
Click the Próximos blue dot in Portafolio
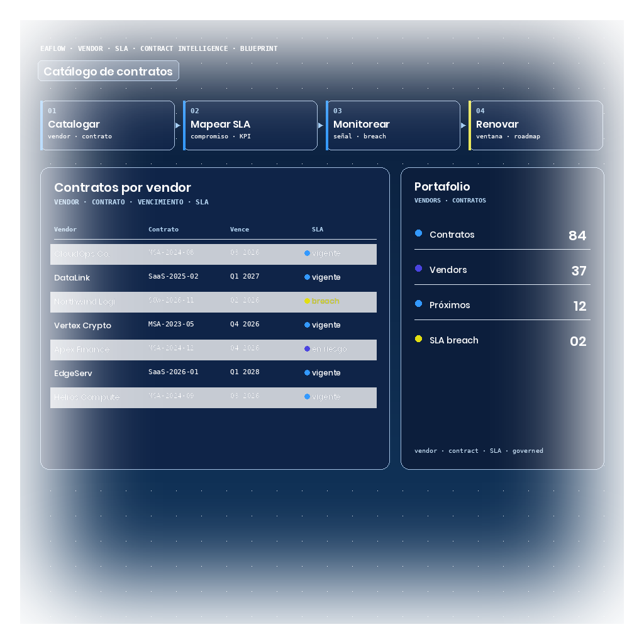coord(418,304)
